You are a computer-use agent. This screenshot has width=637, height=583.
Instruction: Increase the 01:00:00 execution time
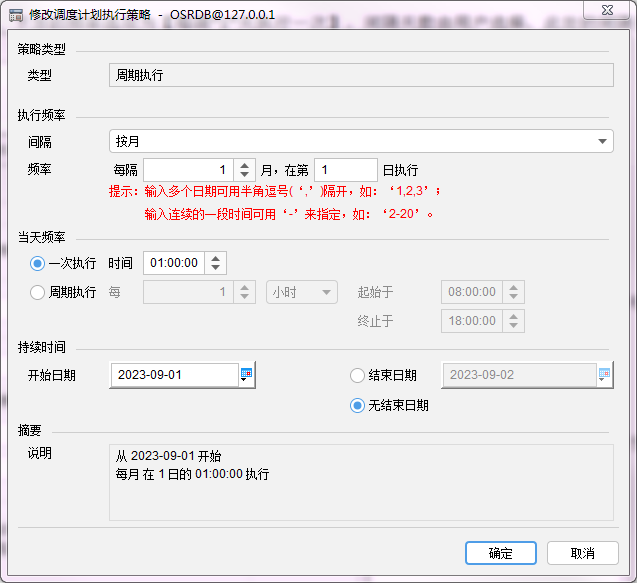click(215, 258)
